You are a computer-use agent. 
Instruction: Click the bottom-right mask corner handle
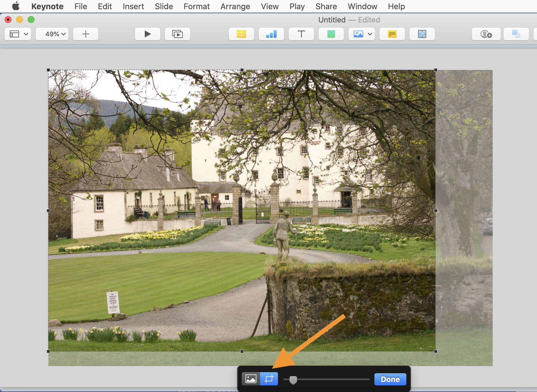[x=436, y=351]
